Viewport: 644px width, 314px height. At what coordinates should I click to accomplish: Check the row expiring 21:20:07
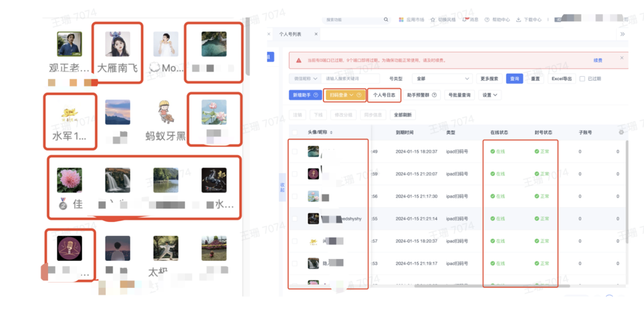294,173
